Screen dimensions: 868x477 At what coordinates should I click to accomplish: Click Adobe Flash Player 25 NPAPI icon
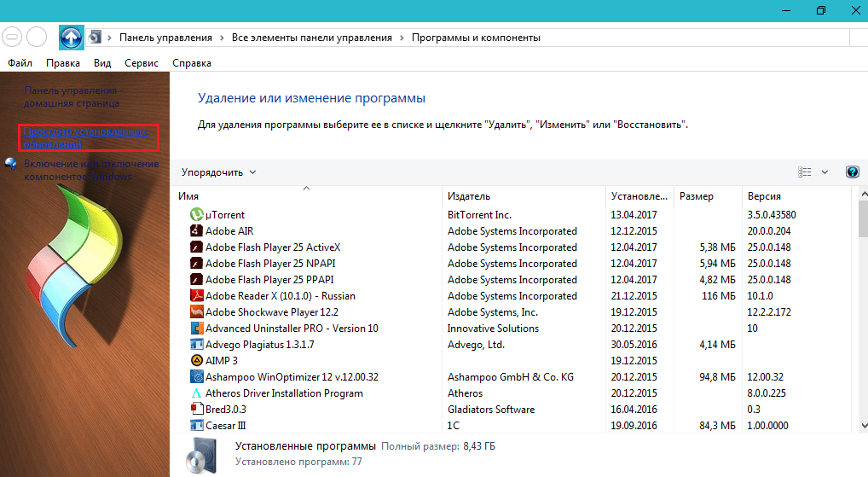click(196, 263)
